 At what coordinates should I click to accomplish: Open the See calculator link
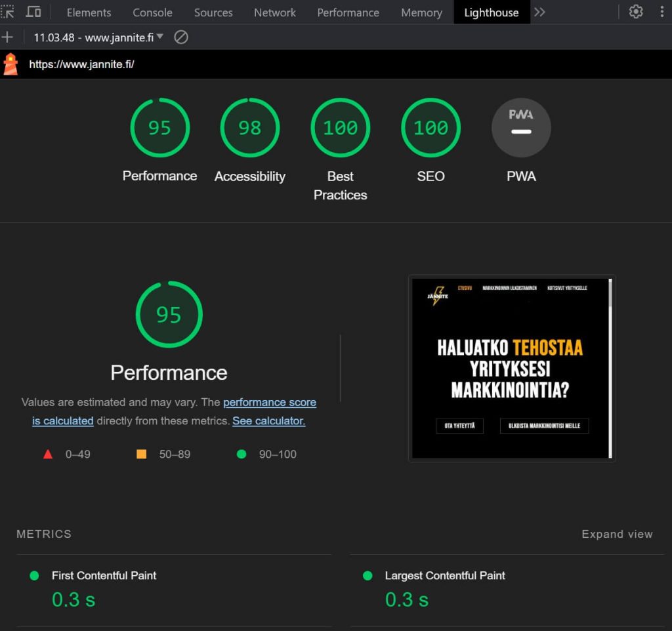pyautogui.click(x=268, y=420)
